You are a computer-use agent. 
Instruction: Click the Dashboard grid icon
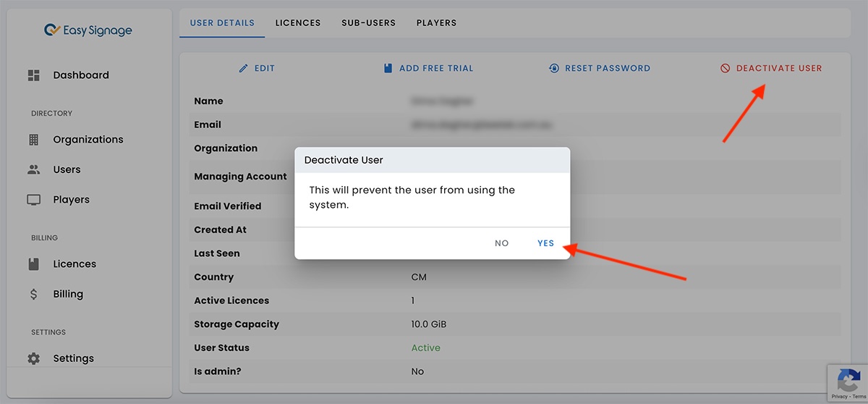(x=33, y=75)
